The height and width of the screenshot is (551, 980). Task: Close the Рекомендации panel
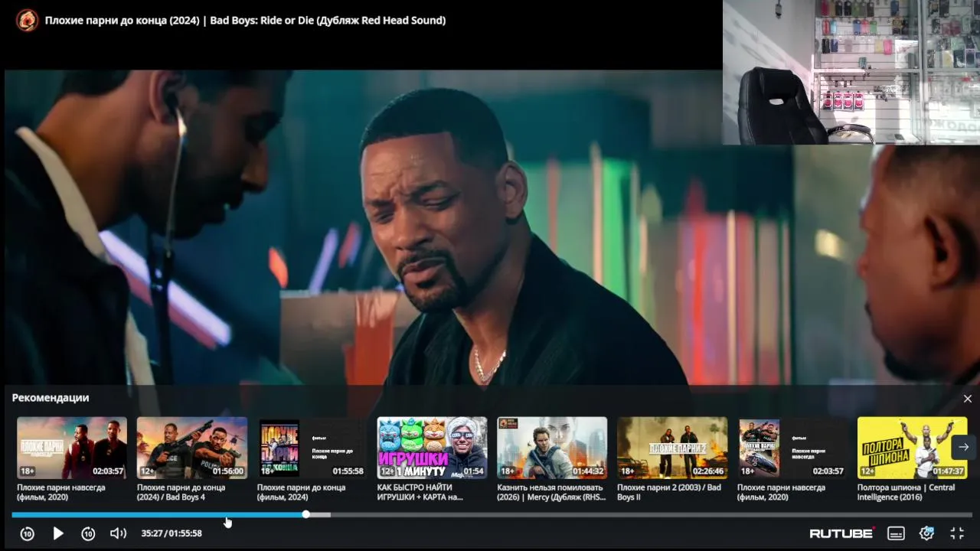[x=967, y=399]
